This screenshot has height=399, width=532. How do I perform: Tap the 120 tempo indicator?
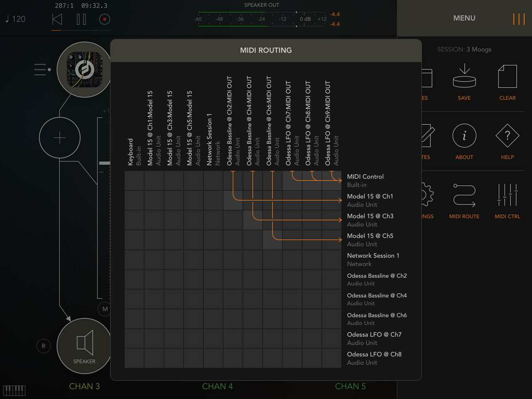16,19
